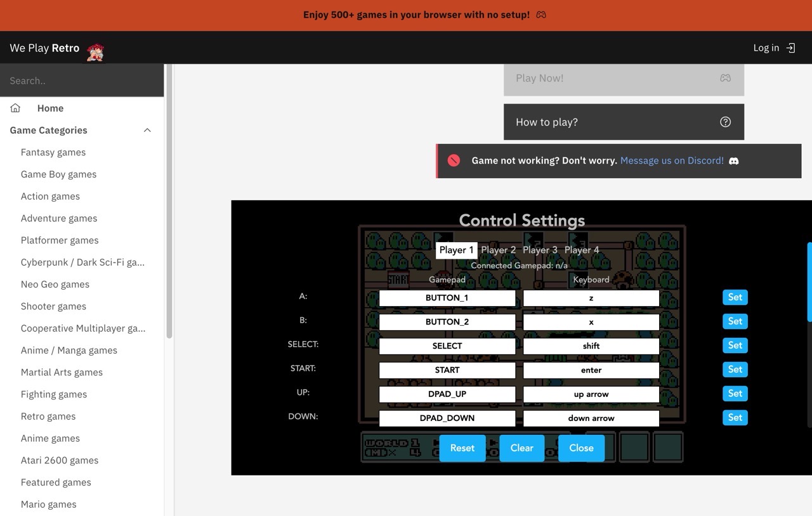Viewport: 812px width, 516px height.
Task: Open Cooperative Multiplayer games category
Action: (x=83, y=328)
